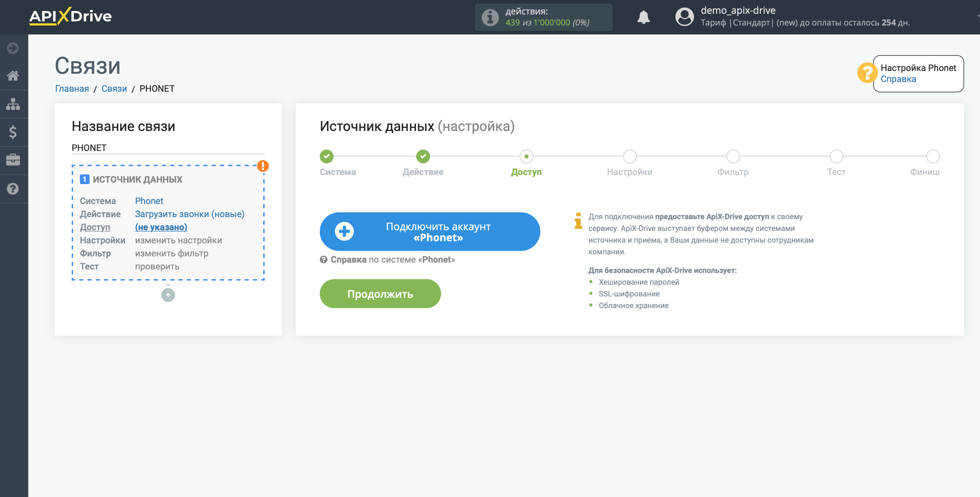
Task: Click Облачное хранение list item
Action: (633, 306)
